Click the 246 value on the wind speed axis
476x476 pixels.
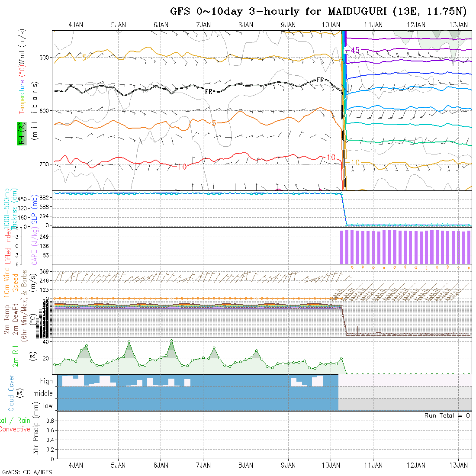coord(44,281)
